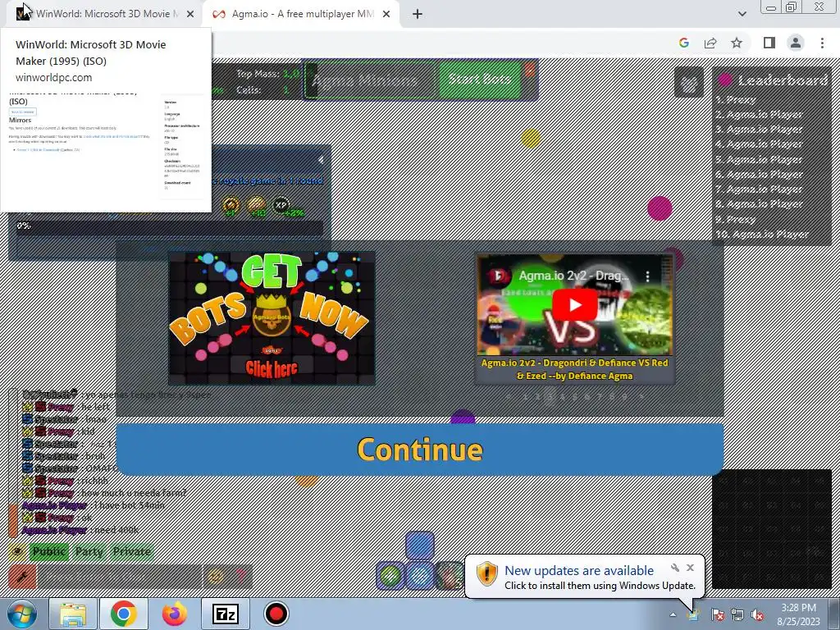Viewport: 840px width, 630px height.
Task: Click the YouTube video title 'Agma.io 2v2 - Drag...'
Action: [x=573, y=276]
